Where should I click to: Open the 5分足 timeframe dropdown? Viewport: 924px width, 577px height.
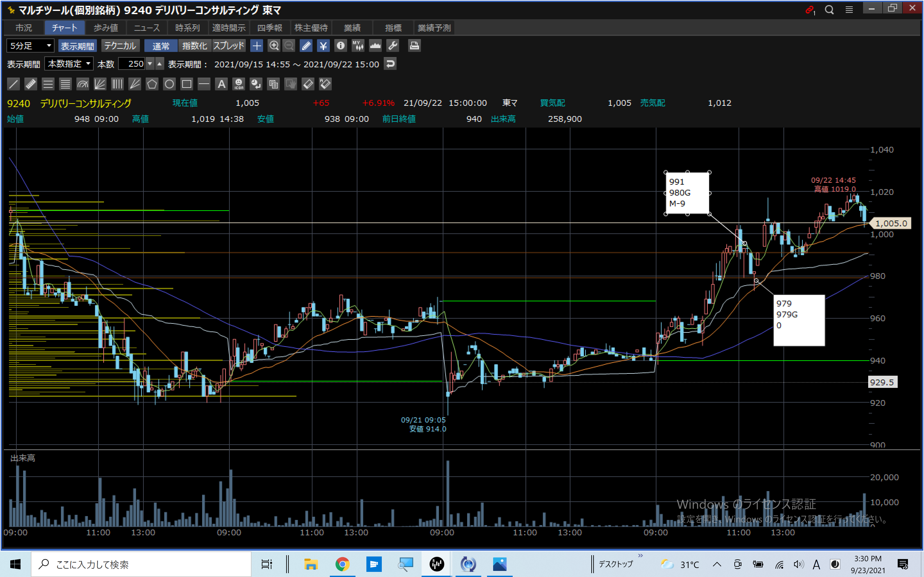coord(30,46)
